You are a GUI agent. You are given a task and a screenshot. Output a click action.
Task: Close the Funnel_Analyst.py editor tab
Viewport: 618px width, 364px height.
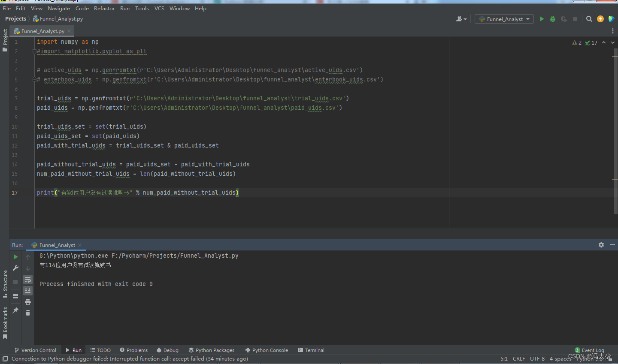click(x=69, y=31)
